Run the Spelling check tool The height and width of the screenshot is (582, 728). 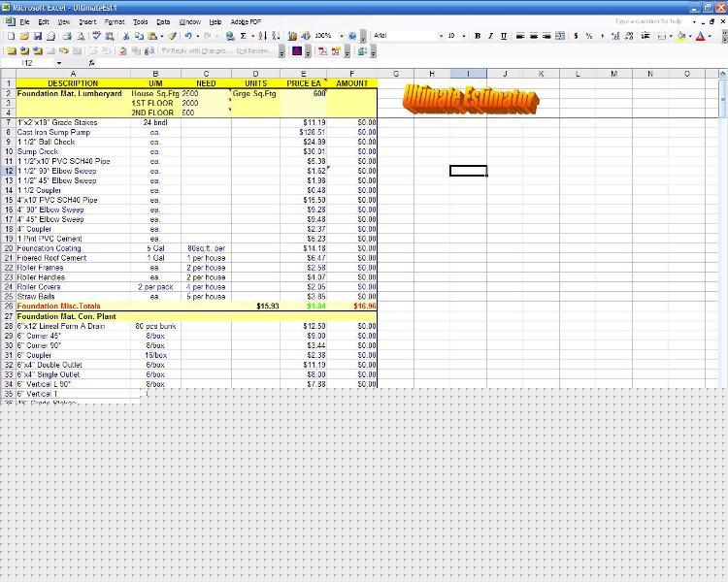pyautogui.click(x=96, y=36)
